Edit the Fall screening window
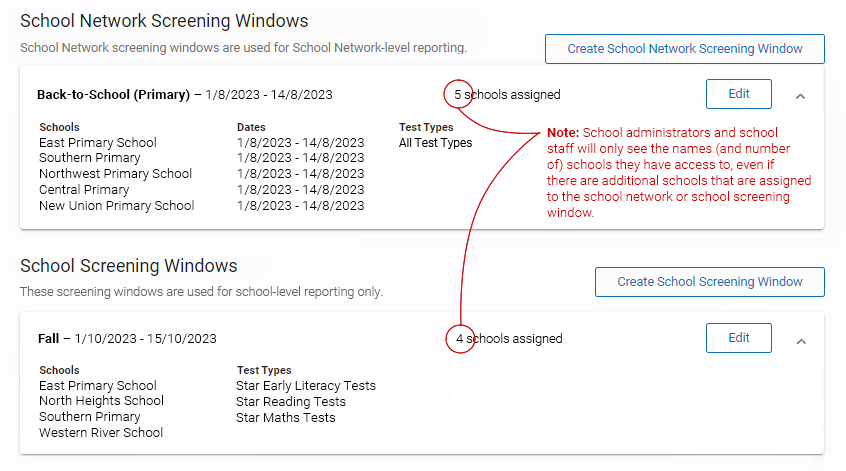The image size is (846, 471). coord(739,338)
